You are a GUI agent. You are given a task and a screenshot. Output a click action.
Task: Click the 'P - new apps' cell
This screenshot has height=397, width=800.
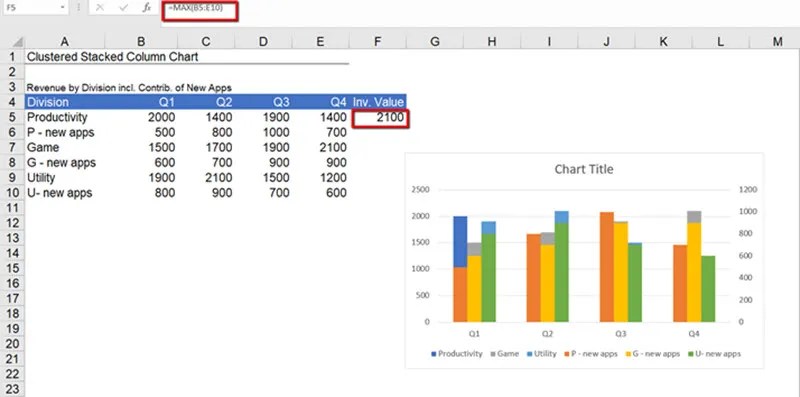click(65, 133)
